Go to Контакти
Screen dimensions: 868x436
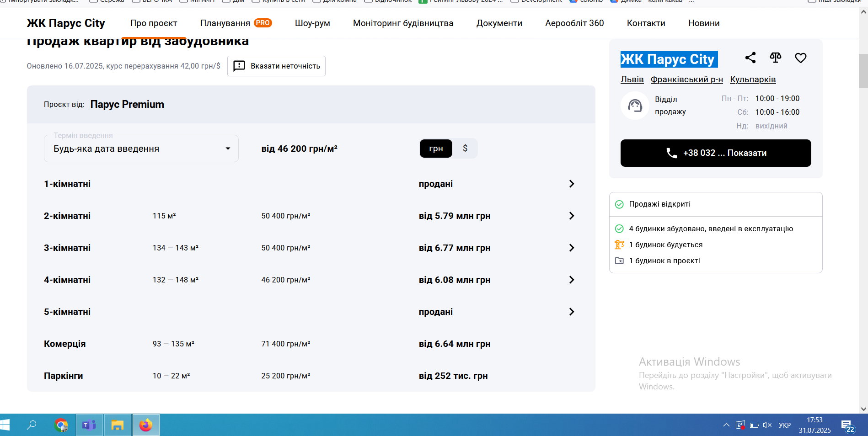646,23
